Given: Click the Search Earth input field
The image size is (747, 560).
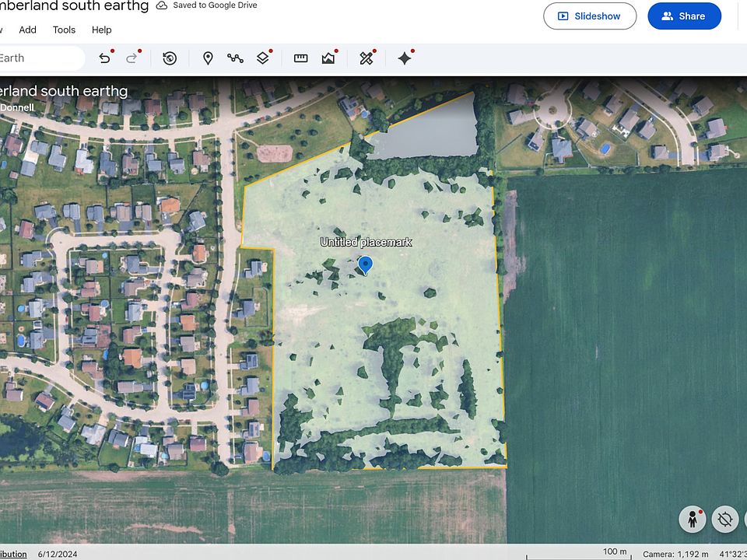Looking at the screenshot, I should 42,58.
